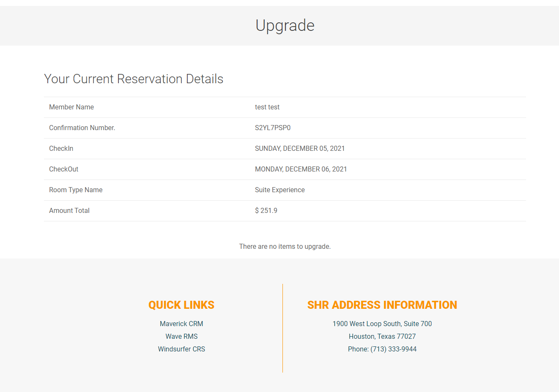Viewport: 559px width, 392px height.
Task: Open the Maverick CRM quick link
Action: [x=181, y=324]
